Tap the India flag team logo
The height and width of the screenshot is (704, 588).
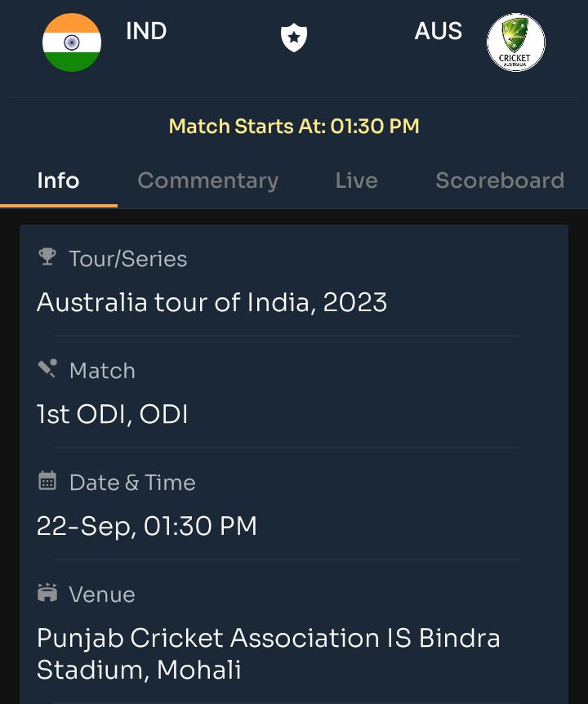pos(72,42)
